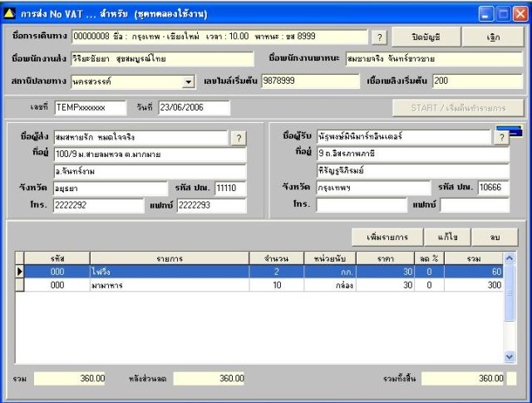The width and height of the screenshot is (532, 403).
Task: Click the หลังส่วนลด field showing 360.00
Action: [x=209, y=379]
